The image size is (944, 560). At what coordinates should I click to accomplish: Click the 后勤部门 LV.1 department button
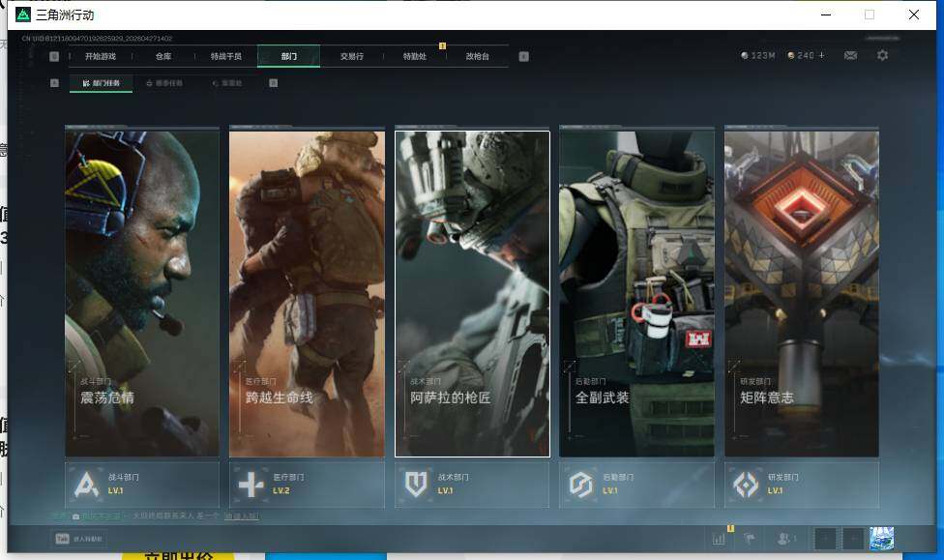click(637, 485)
